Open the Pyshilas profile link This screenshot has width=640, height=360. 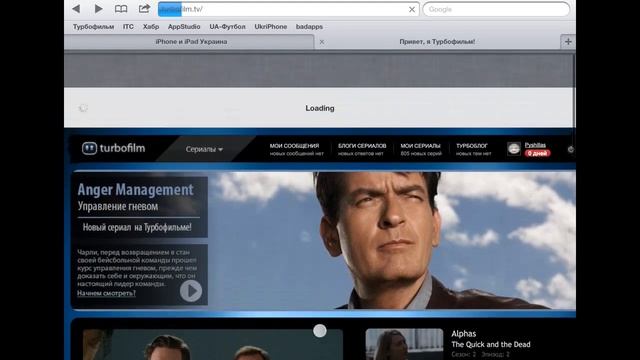[x=535, y=145]
